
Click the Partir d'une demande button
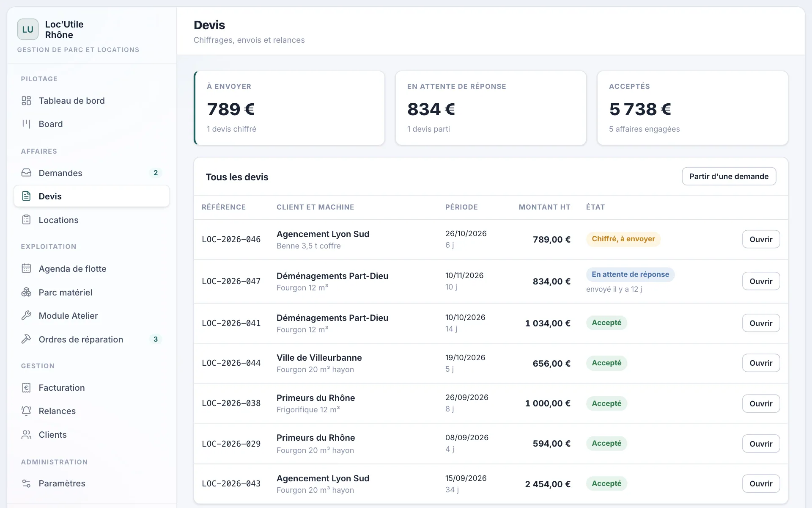click(729, 176)
